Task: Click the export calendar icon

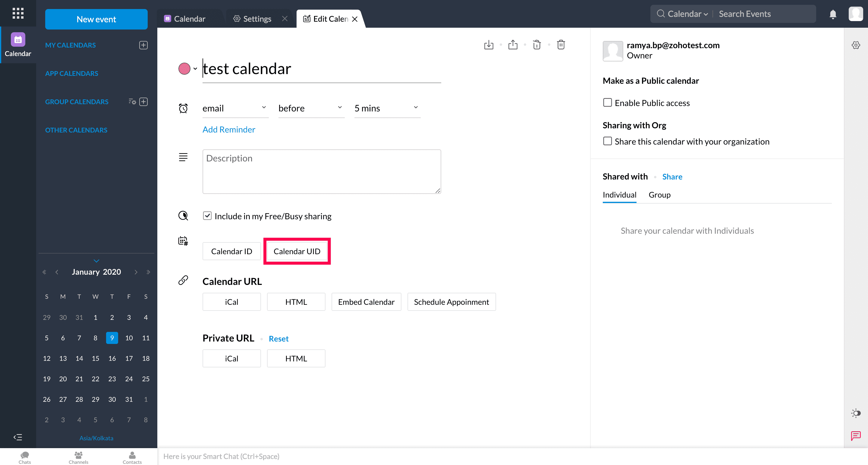Action: pyautogui.click(x=512, y=45)
